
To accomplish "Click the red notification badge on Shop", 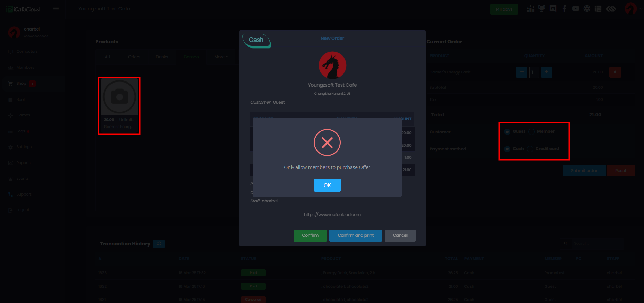I will pyautogui.click(x=32, y=84).
